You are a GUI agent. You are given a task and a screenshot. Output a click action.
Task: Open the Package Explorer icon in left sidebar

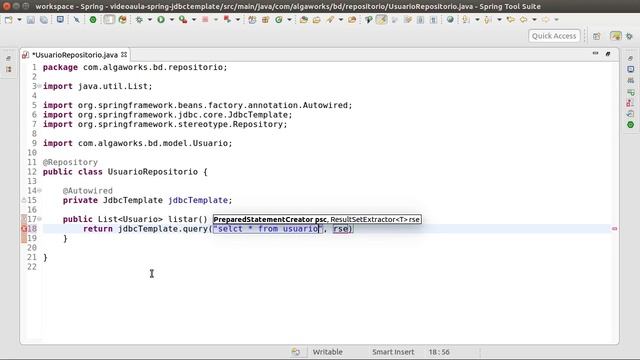pos(9,69)
